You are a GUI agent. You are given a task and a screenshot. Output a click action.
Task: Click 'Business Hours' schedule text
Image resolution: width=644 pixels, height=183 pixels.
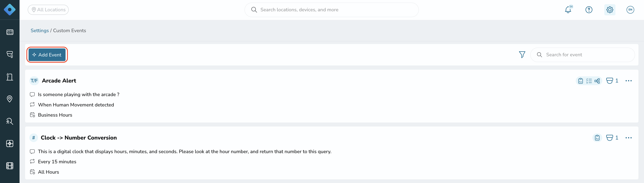pos(55,115)
